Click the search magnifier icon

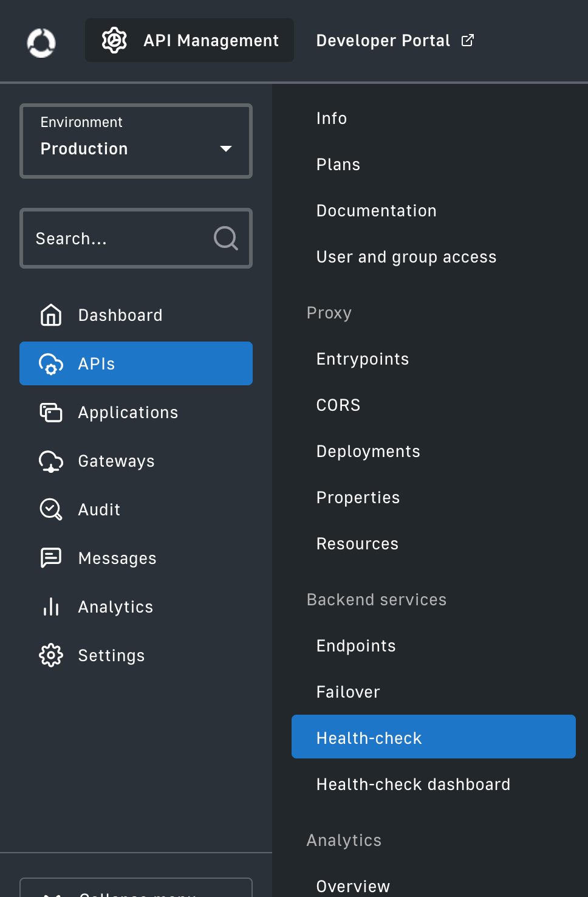(x=225, y=238)
